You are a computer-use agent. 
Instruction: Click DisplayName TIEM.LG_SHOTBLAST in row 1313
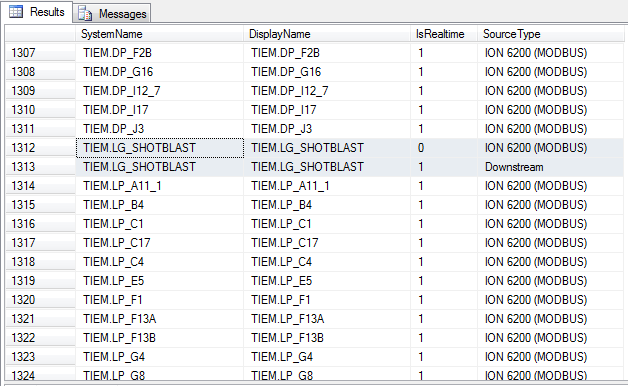click(x=327, y=167)
